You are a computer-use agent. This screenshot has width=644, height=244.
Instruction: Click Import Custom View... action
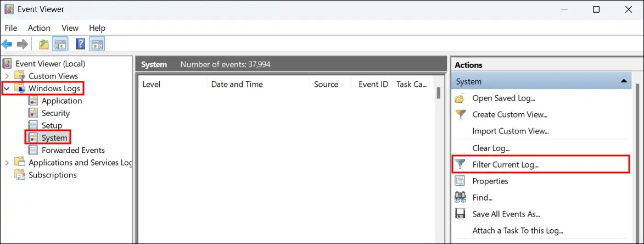click(x=511, y=131)
